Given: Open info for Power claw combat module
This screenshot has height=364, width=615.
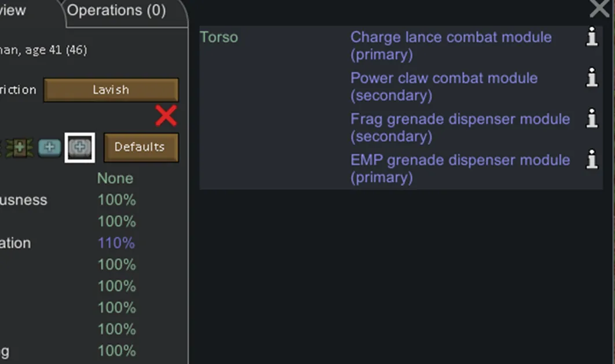Looking at the screenshot, I should (x=591, y=78).
